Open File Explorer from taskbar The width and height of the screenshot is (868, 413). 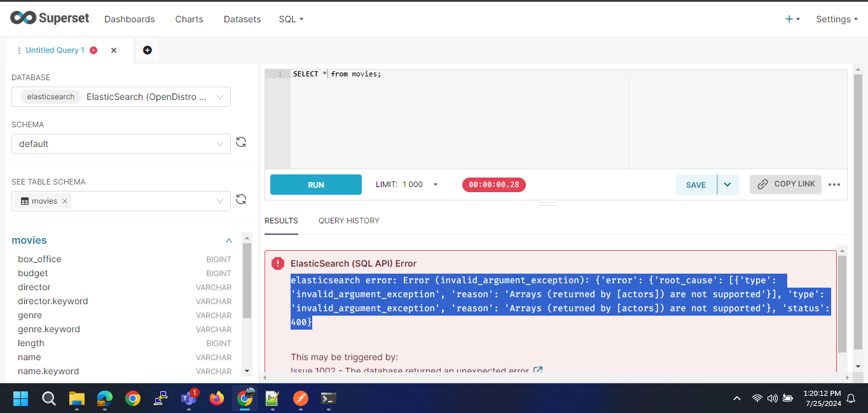[x=77, y=398]
